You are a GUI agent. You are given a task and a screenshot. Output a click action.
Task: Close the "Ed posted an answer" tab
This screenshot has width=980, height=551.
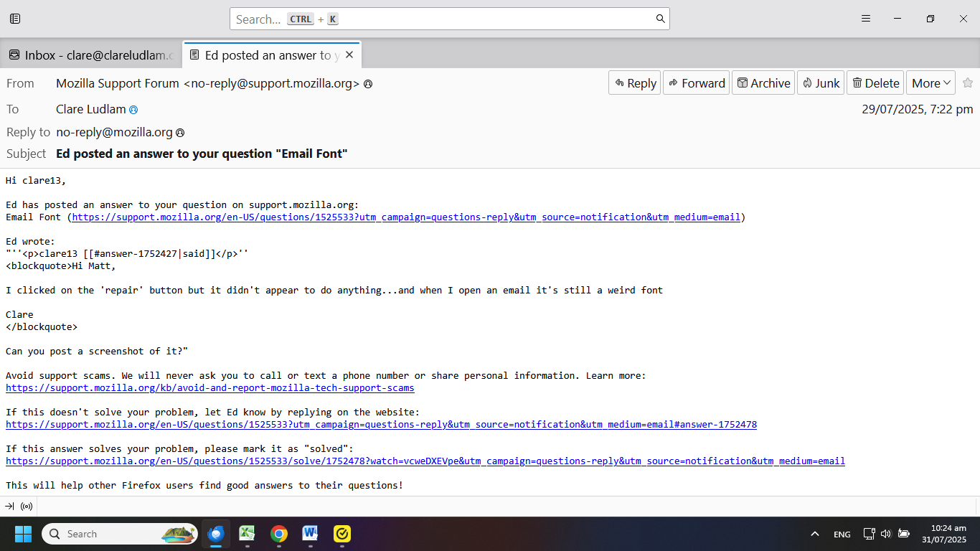(349, 55)
